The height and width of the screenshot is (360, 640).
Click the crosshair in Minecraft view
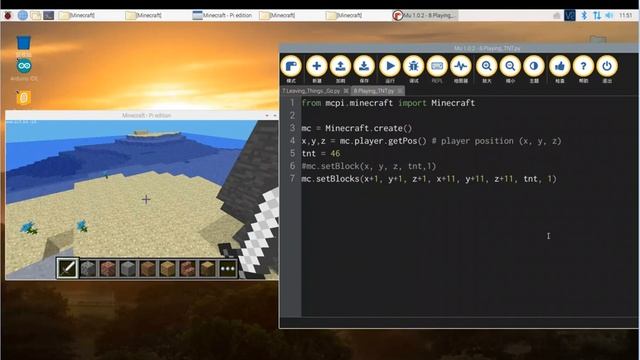coord(146,199)
